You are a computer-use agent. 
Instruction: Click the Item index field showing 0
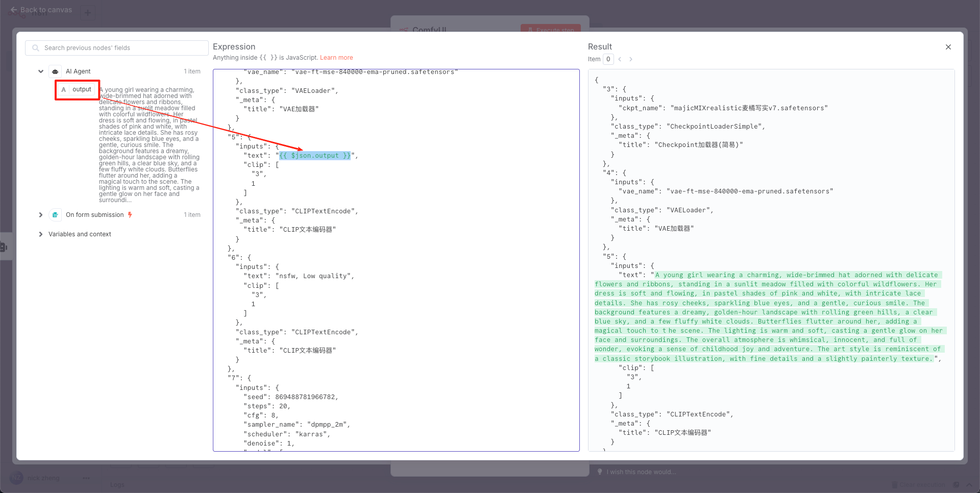click(608, 59)
